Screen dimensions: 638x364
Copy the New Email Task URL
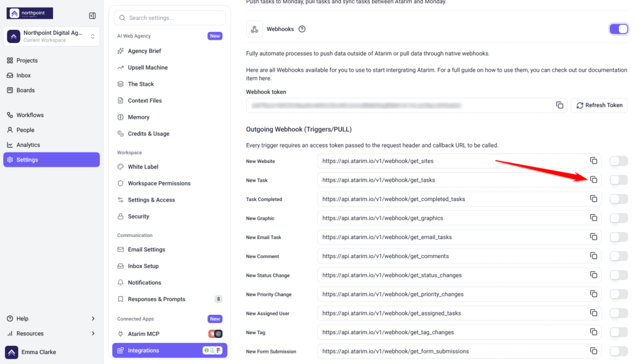coord(594,237)
